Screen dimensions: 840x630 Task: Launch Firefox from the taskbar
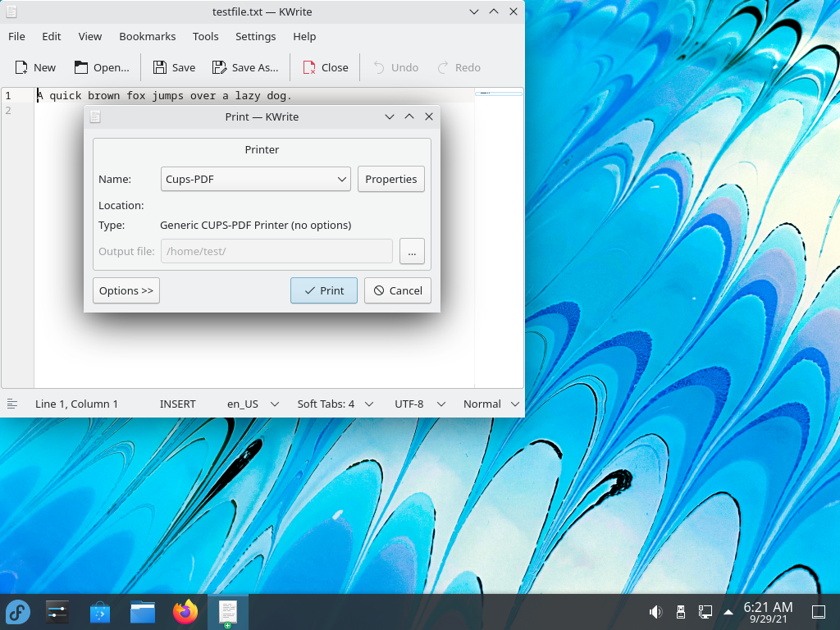pos(185,612)
